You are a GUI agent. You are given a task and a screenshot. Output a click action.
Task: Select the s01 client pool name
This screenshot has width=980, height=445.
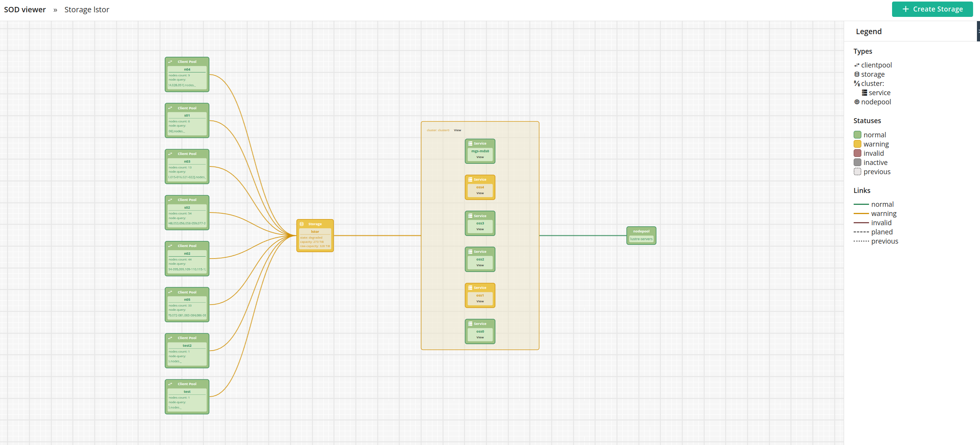(x=187, y=115)
